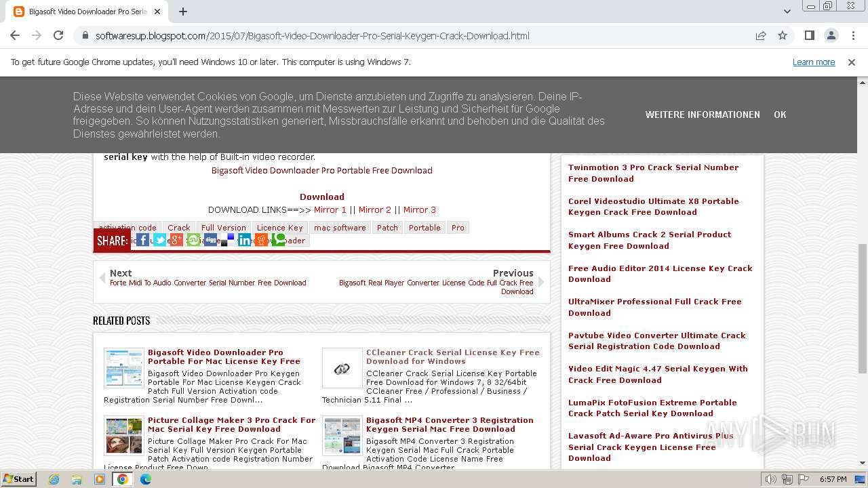Open Smart Albums Crack 2 sidebar link
This screenshot has width=868, height=488.
[x=650, y=241]
